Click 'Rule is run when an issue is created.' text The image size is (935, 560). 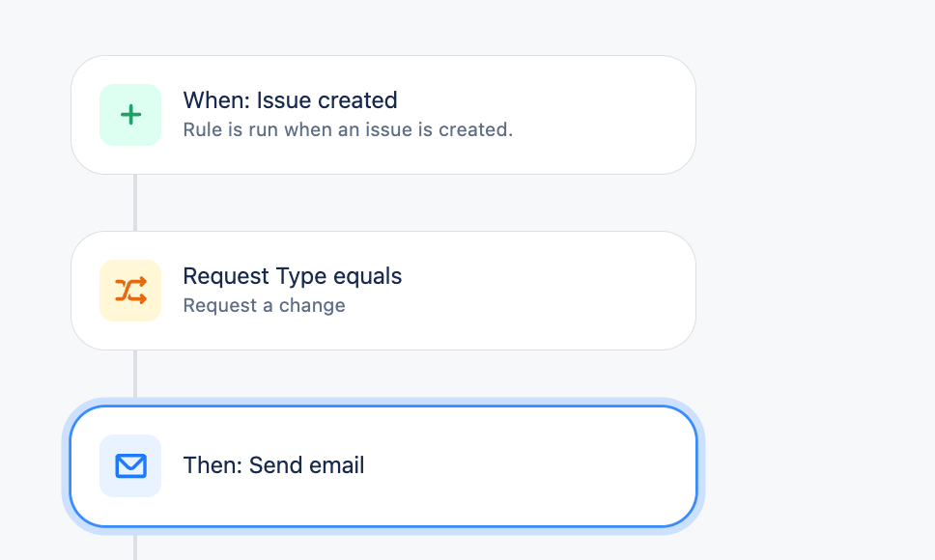[348, 130]
